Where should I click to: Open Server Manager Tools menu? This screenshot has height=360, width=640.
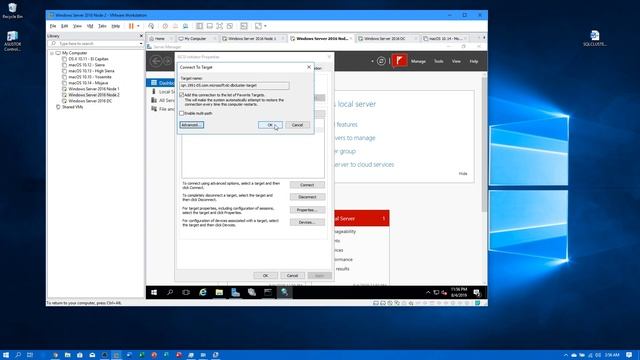point(439,61)
